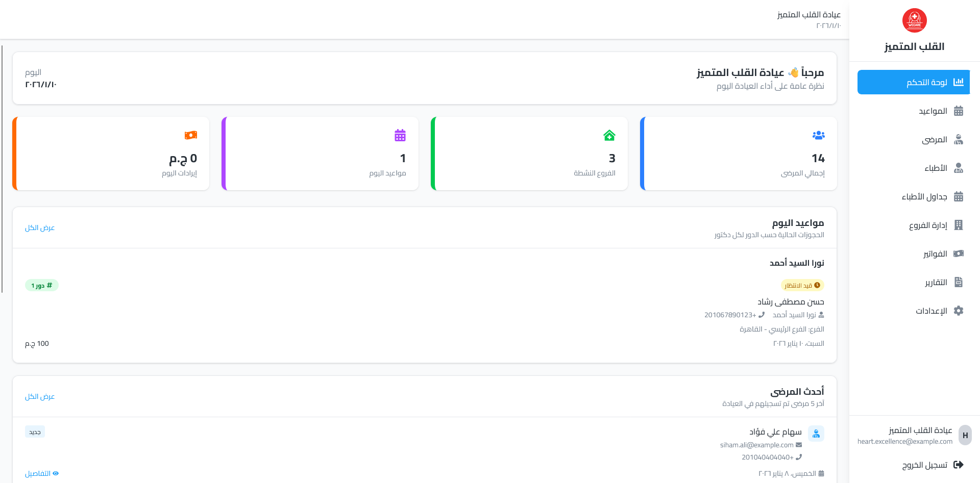Select the إدارة الفروع branches icon

959,225
